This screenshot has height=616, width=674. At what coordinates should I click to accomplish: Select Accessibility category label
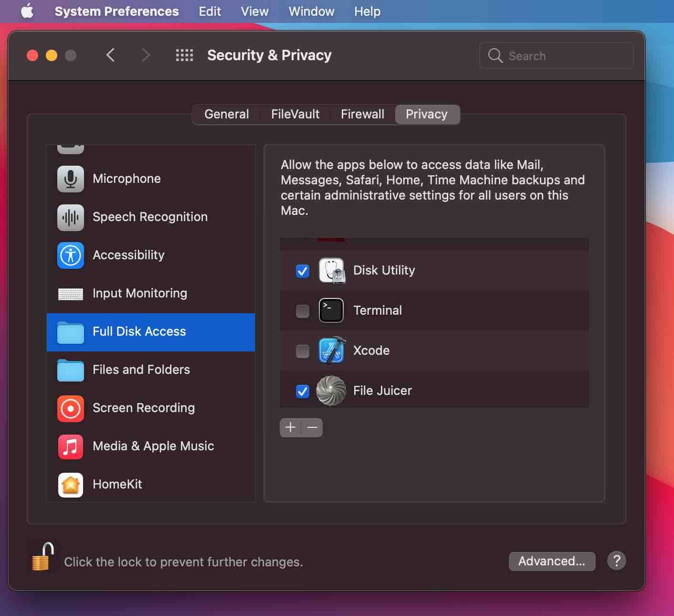click(128, 255)
